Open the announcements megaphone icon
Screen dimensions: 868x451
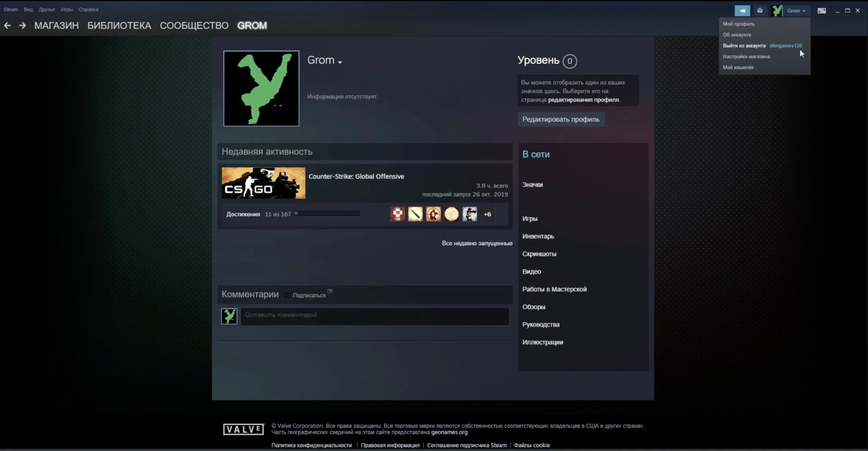[x=742, y=10]
